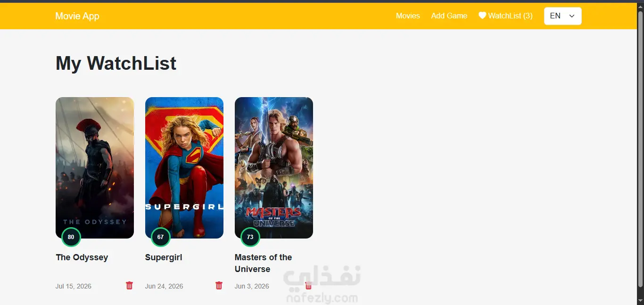Open The Odyssey title link

(82, 257)
